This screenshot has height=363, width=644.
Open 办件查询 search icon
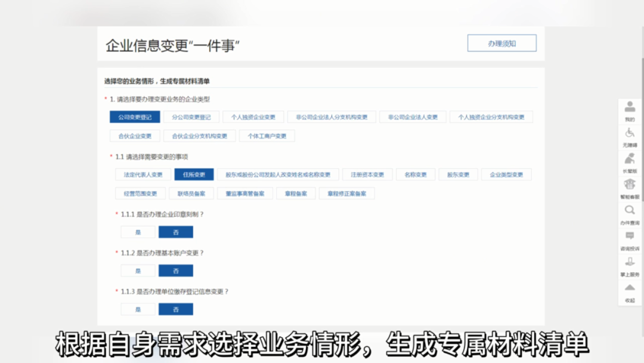[630, 215]
